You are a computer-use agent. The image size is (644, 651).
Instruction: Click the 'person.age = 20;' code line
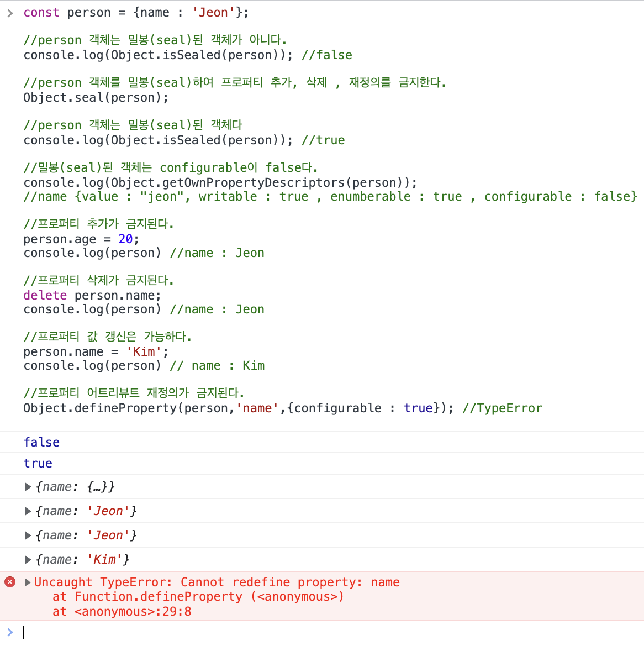(x=81, y=239)
